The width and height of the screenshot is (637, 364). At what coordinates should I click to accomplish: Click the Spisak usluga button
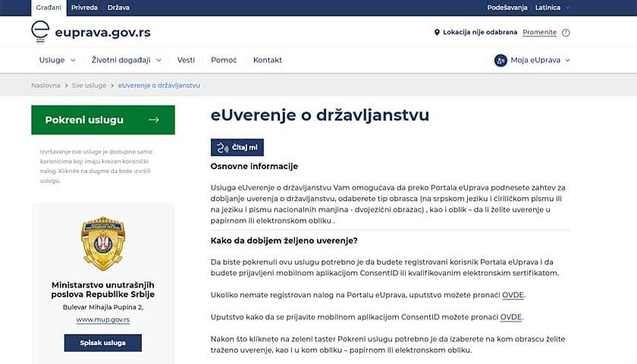coord(103,343)
